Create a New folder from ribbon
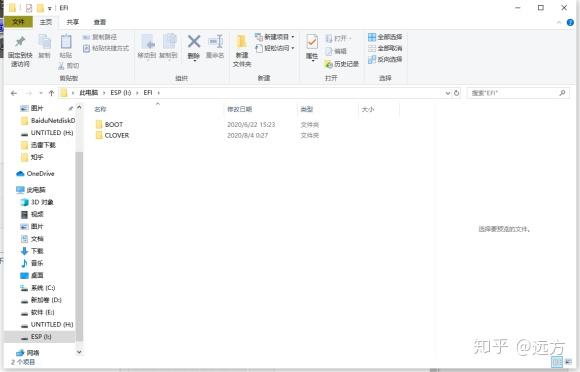The height and width of the screenshot is (372, 580). tap(242, 50)
